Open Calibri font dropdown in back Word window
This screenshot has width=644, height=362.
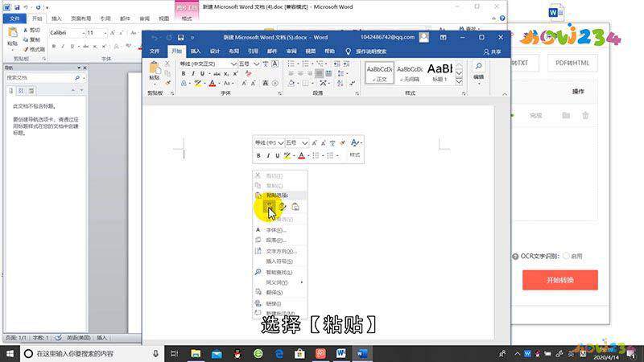point(84,32)
